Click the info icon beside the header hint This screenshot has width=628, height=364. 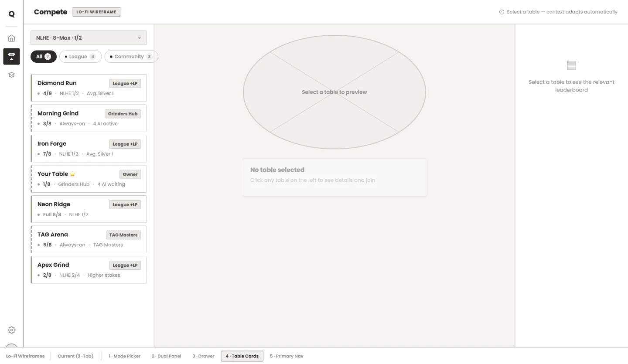pos(502,12)
